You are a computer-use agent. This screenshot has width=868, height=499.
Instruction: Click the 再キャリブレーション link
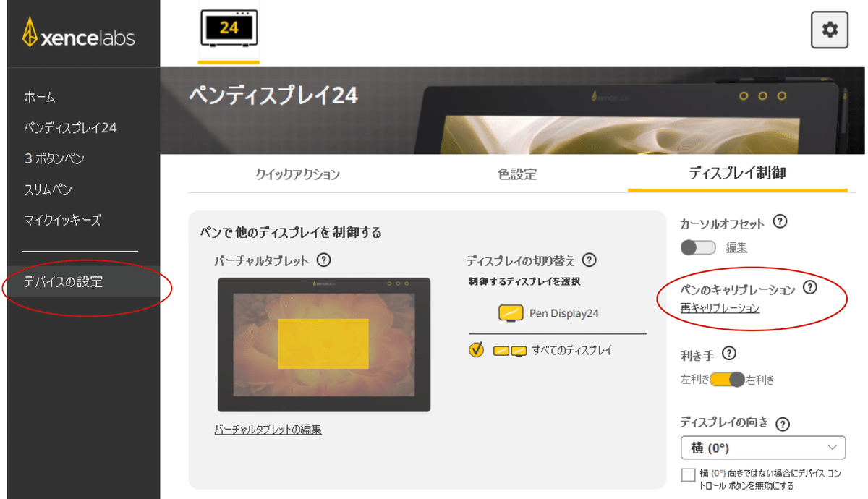coord(720,308)
